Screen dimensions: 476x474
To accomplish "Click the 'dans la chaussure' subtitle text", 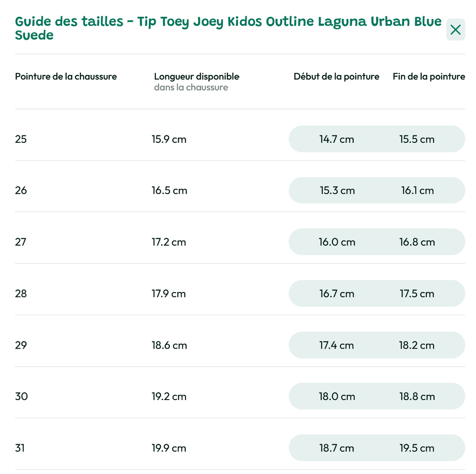I will tap(191, 87).
